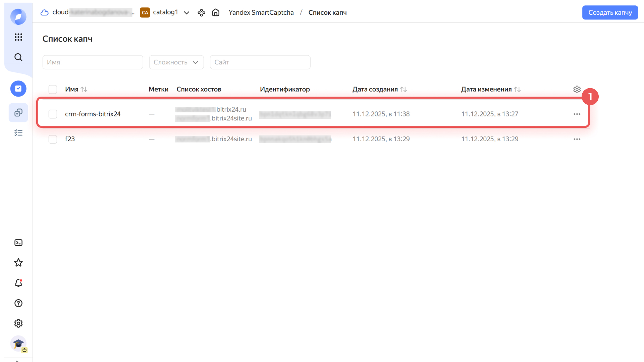Open actions menu for crm-forms-bitrix24 row

577,114
